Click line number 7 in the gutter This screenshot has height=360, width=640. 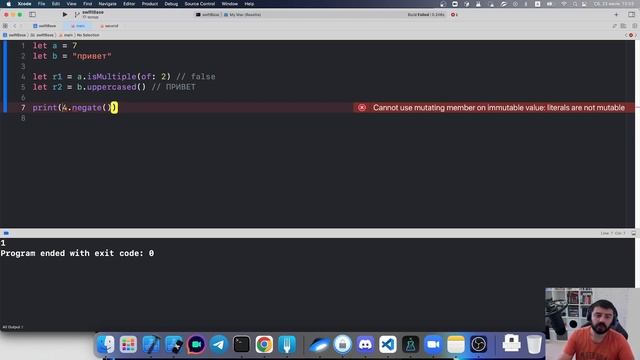tap(23, 108)
